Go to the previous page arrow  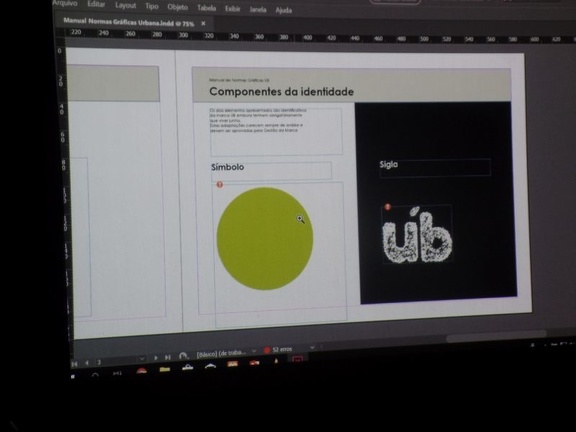tap(87, 363)
